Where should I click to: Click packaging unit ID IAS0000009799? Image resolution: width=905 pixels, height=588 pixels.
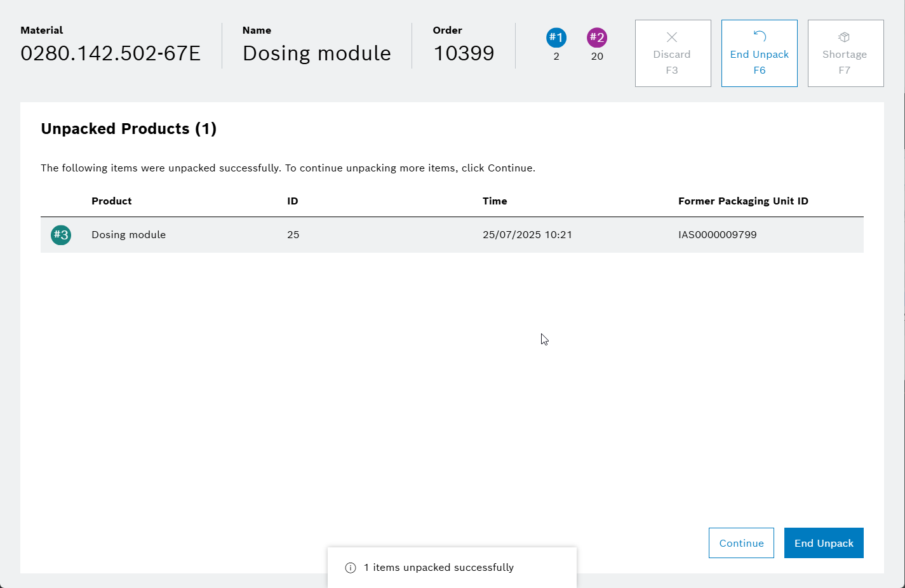tap(717, 235)
